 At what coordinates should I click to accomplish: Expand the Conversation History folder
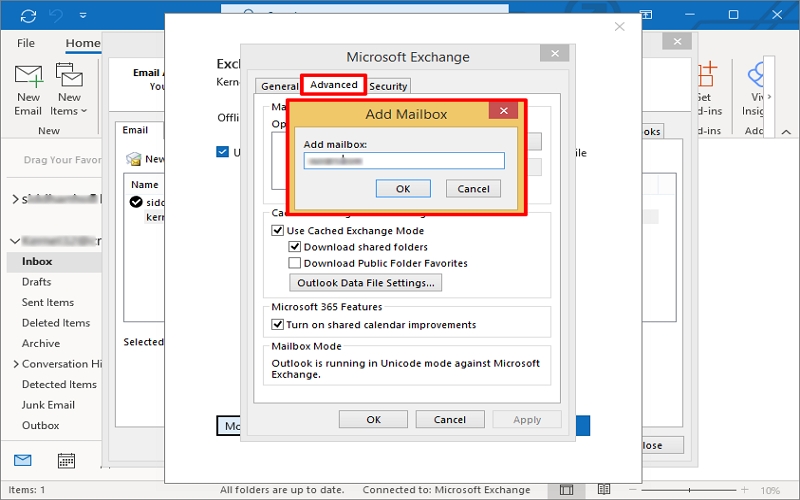click(15, 364)
